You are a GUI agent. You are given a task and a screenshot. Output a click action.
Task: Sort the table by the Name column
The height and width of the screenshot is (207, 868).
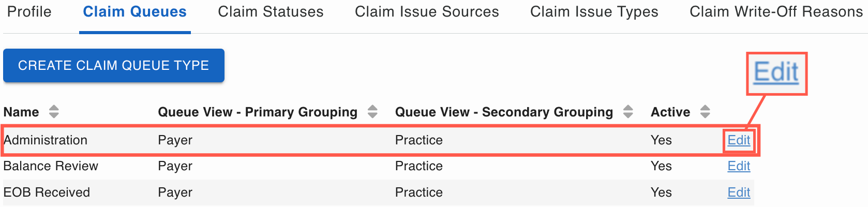click(54, 112)
